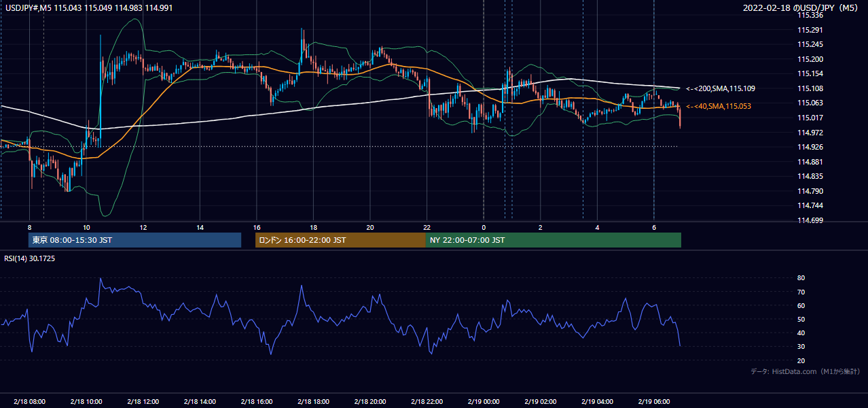Click the 114.835 price axis label
The image size is (868, 408).
[x=810, y=176]
